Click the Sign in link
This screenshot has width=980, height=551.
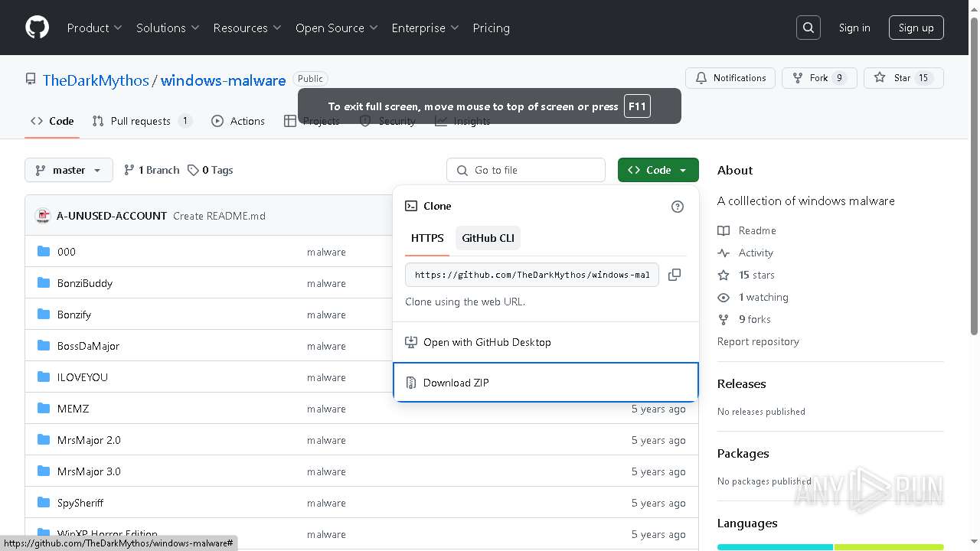(x=854, y=28)
